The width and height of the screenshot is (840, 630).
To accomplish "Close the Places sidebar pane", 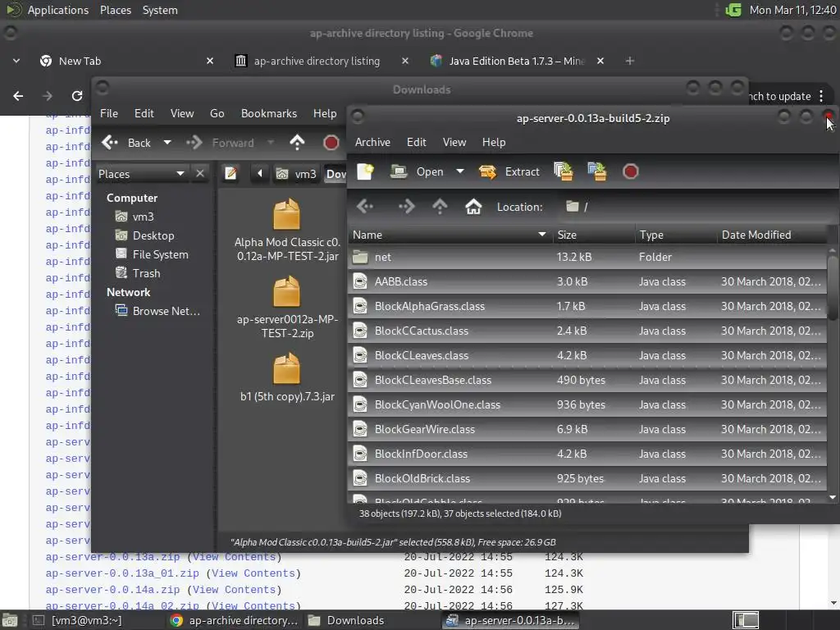I will tap(200, 174).
